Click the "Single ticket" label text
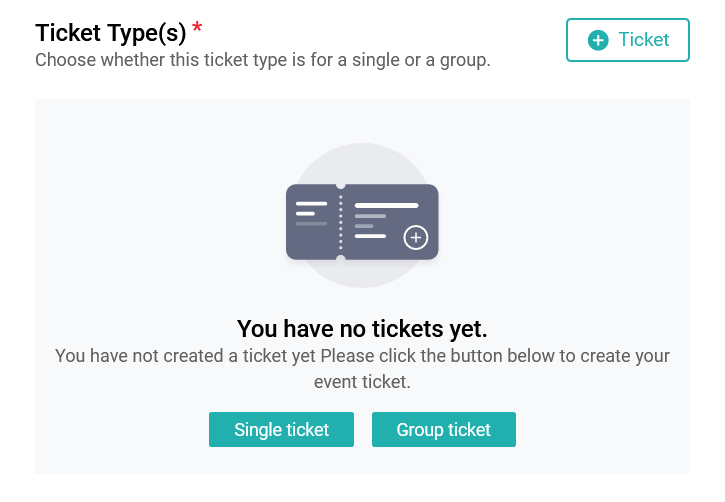Screen dimensions: 725x502 tap(281, 430)
